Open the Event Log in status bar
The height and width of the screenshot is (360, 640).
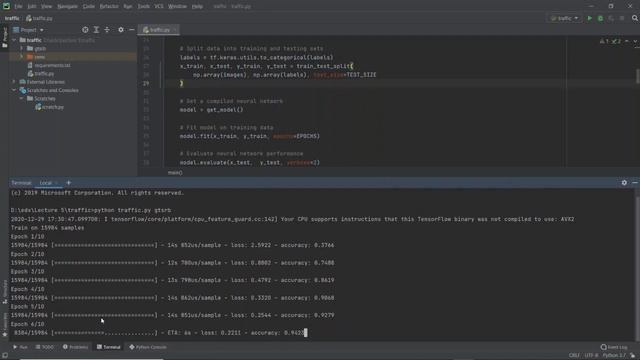click(x=614, y=347)
